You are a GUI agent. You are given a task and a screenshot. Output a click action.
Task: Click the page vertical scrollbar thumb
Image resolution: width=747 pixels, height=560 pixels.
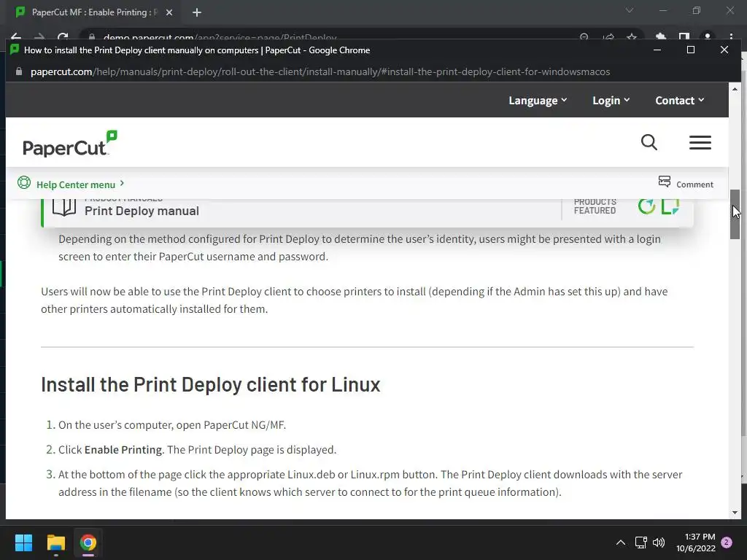[x=735, y=214]
